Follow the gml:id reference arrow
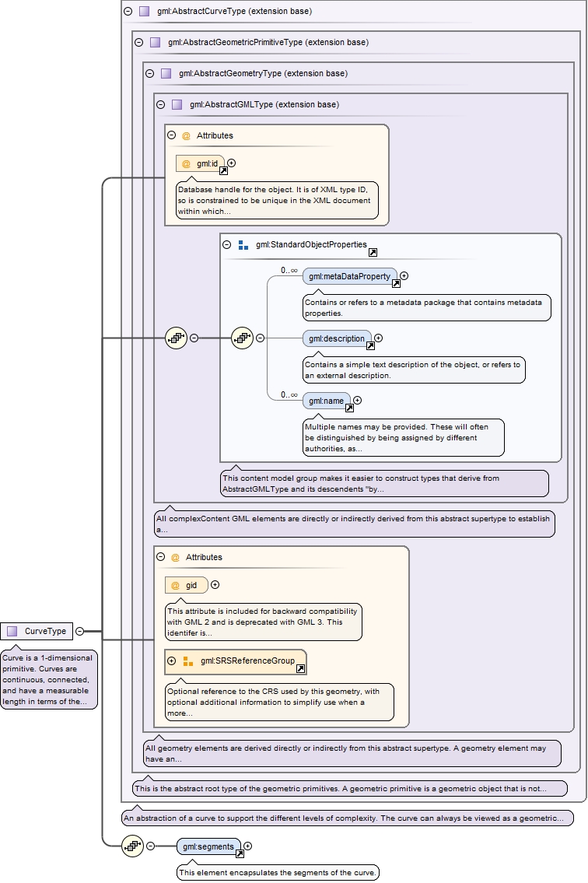Image resolution: width=588 pixels, height=883 pixels. point(223,170)
